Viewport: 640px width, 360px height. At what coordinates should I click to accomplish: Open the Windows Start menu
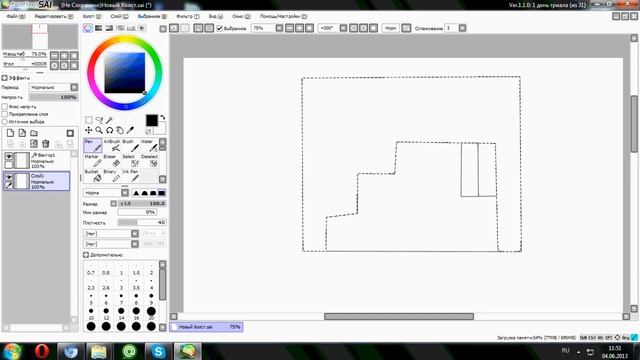tap(12, 351)
